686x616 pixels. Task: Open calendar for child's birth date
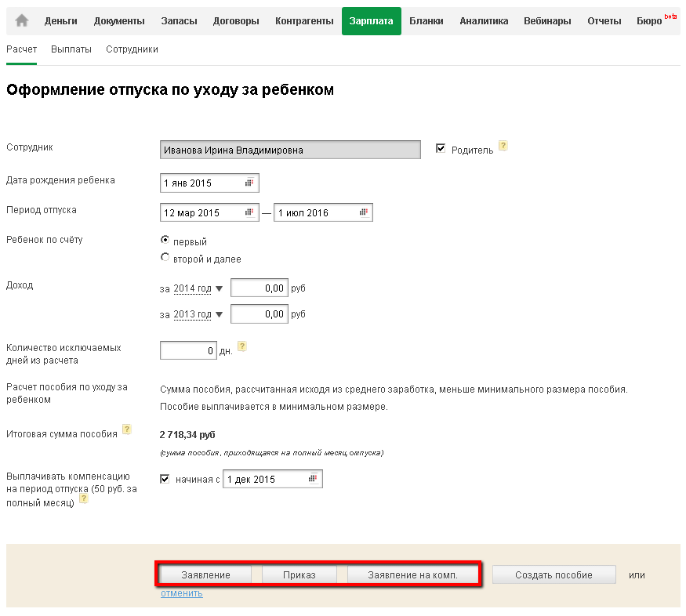click(249, 183)
